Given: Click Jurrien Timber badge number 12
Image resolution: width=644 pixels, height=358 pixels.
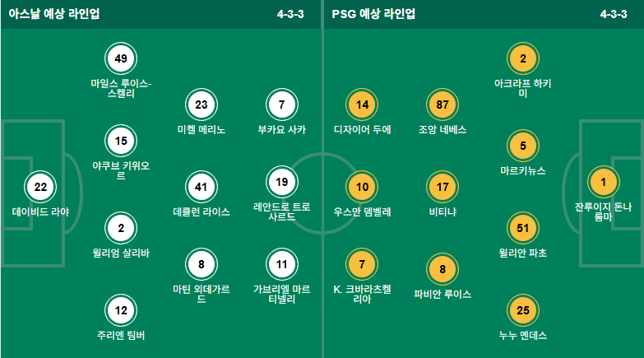Looking at the screenshot, I should pyautogui.click(x=121, y=310).
